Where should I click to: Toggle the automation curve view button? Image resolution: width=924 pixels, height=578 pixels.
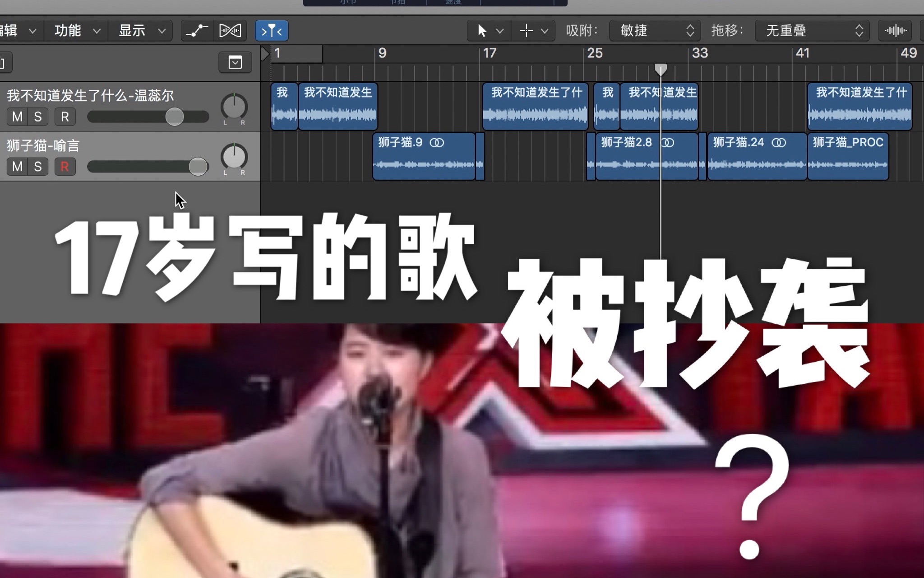(x=197, y=31)
